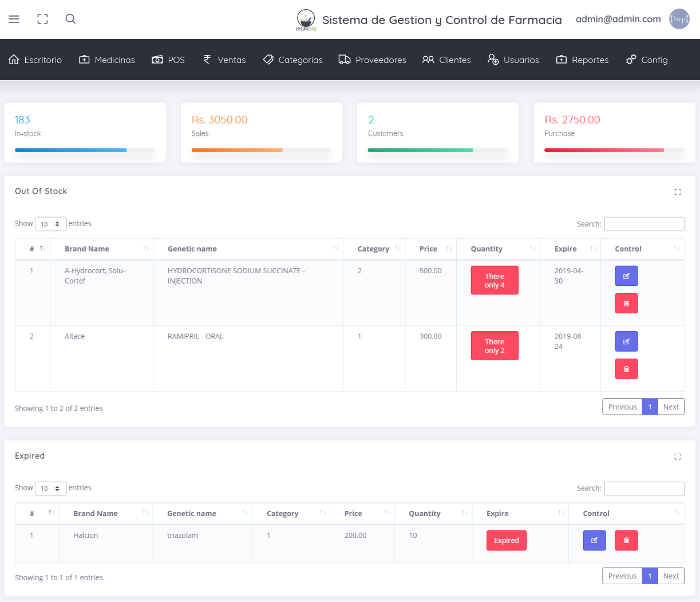Click the red Expired status badge
Screen dimensions: 700x602
[x=507, y=540]
